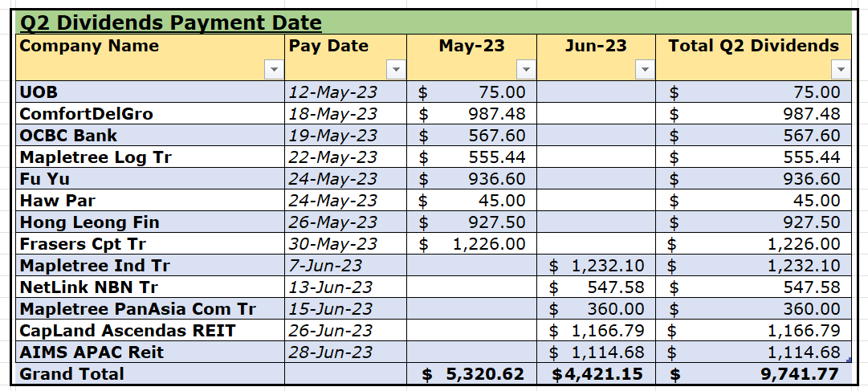
Task: Click the Haw Par 45.00 May-23 cell
Action: (471, 200)
